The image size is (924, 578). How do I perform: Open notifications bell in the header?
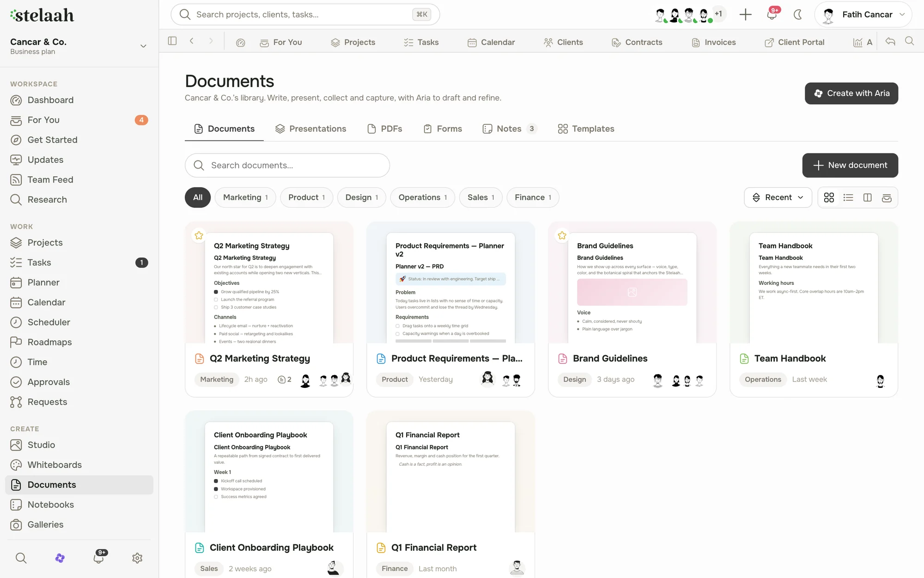tap(772, 14)
